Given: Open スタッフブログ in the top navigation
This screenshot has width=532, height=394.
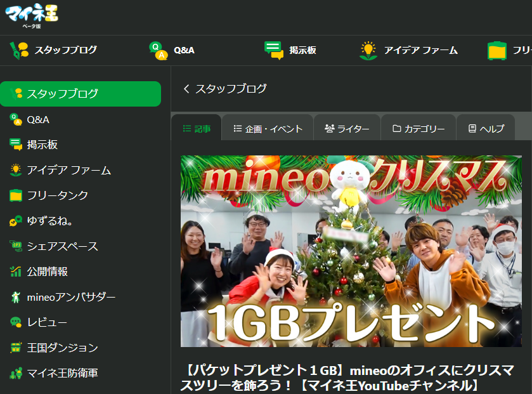Looking at the screenshot, I should click(x=66, y=50).
